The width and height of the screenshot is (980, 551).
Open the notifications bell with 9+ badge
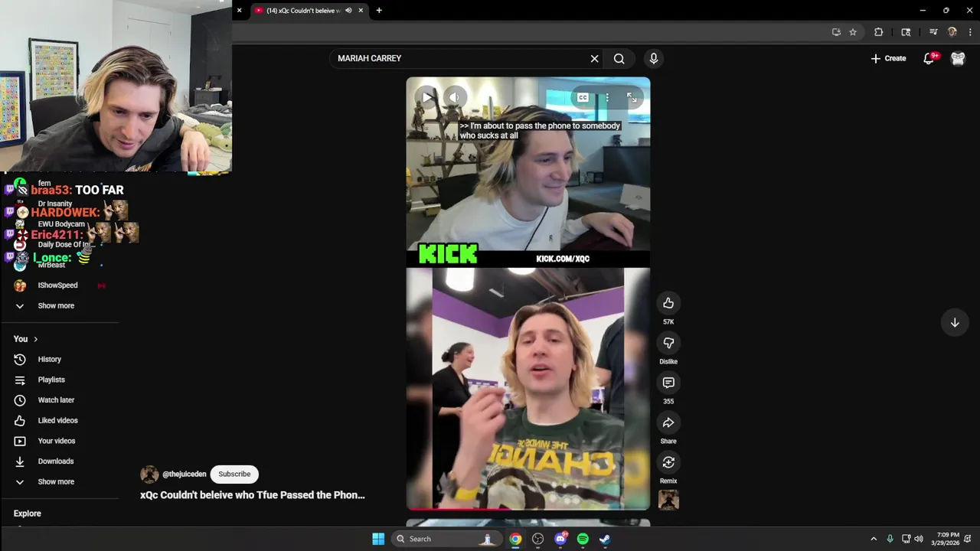tap(929, 58)
